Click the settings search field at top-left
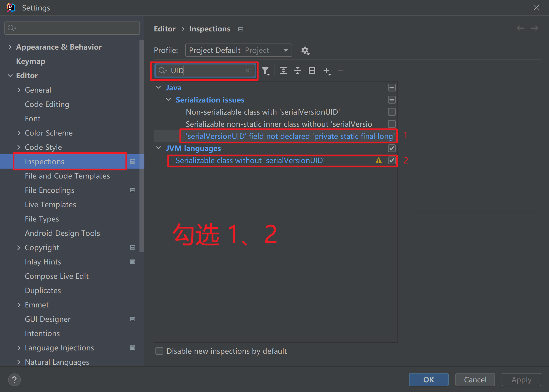The image size is (549, 392). (72, 28)
